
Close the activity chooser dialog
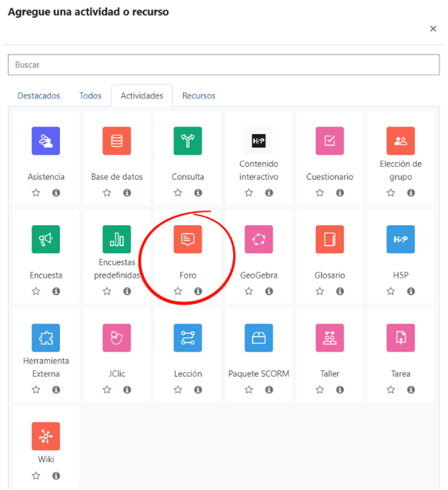(433, 28)
